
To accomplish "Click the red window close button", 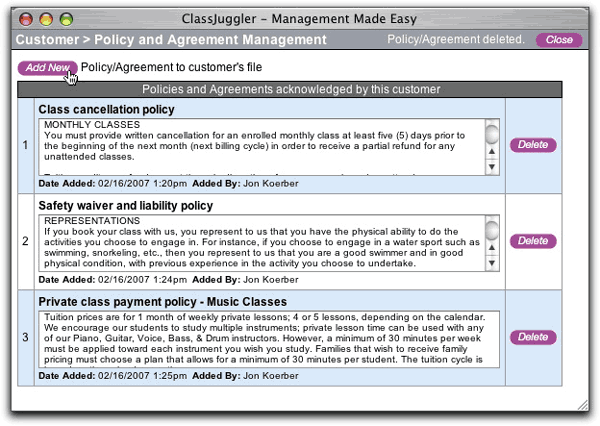I will click(x=26, y=19).
